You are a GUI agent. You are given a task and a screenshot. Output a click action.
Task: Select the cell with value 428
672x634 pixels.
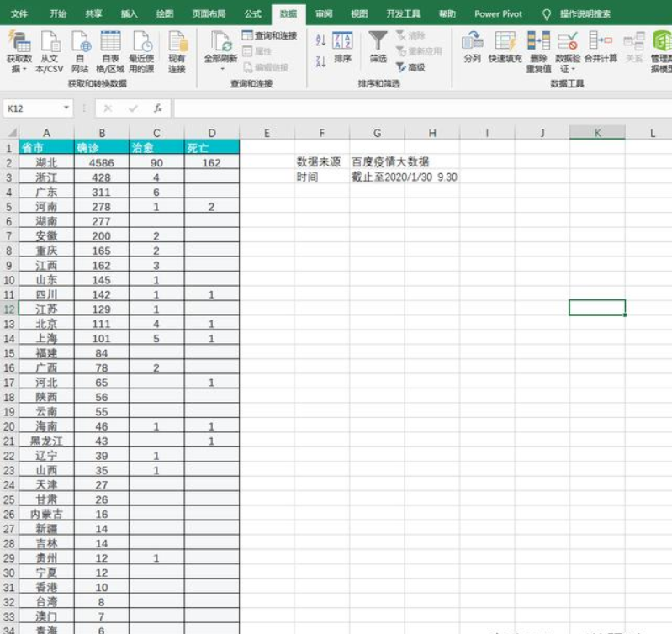coord(102,177)
